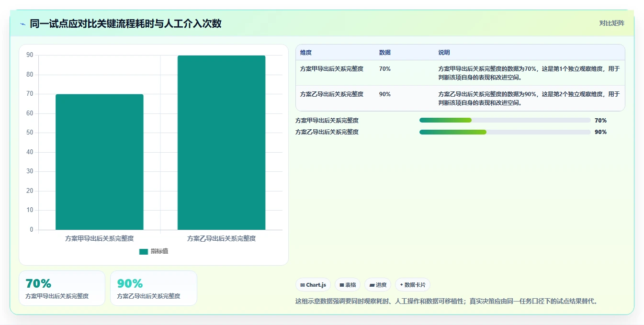
Task: Click the 方案乙导出后关系完整度 bar in chart
Action: pyautogui.click(x=221, y=143)
